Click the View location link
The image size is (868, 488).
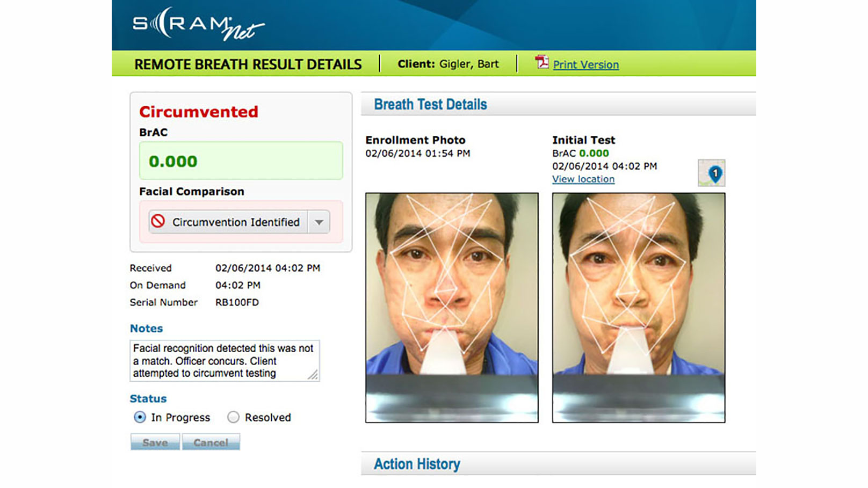[583, 179]
